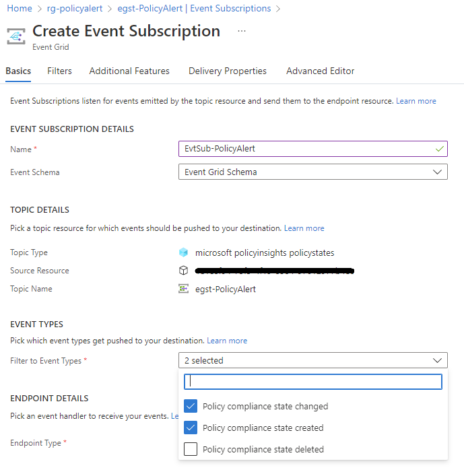The height and width of the screenshot is (476, 464).
Task: Click the redacted Source Resource value
Action: 275,271
